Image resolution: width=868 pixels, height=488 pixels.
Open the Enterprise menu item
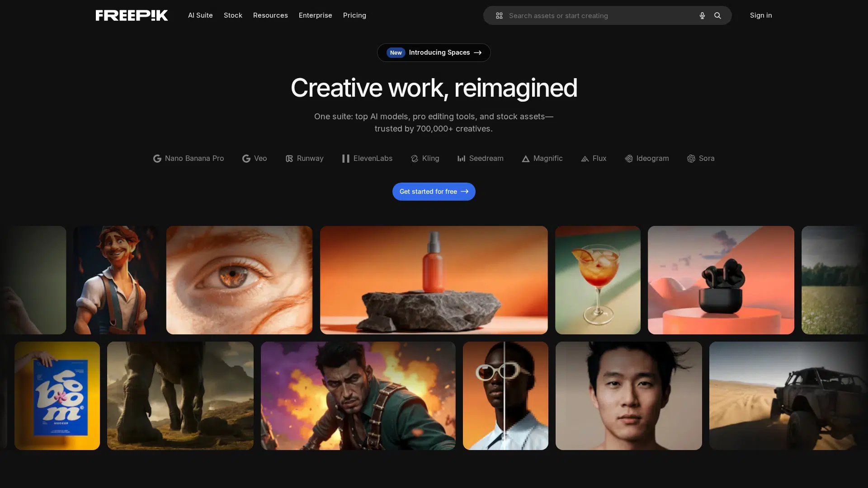315,15
